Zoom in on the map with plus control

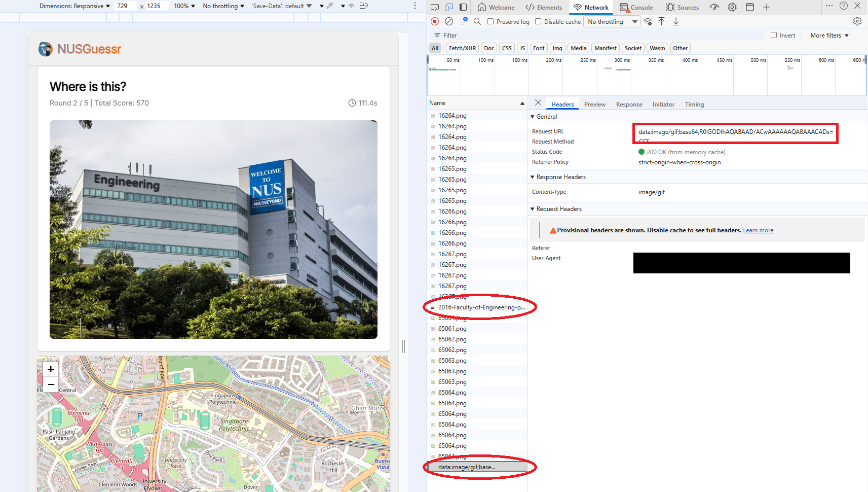click(x=50, y=369)
